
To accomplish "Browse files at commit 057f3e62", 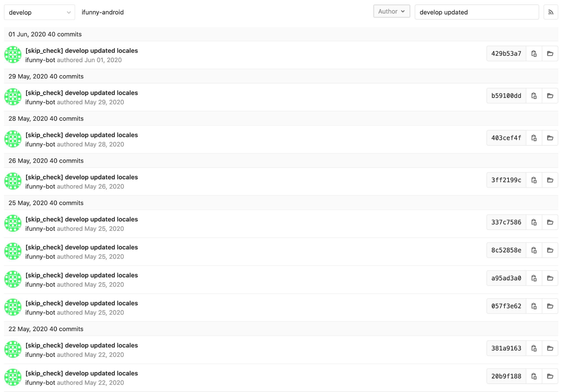I will coord(550,306).
